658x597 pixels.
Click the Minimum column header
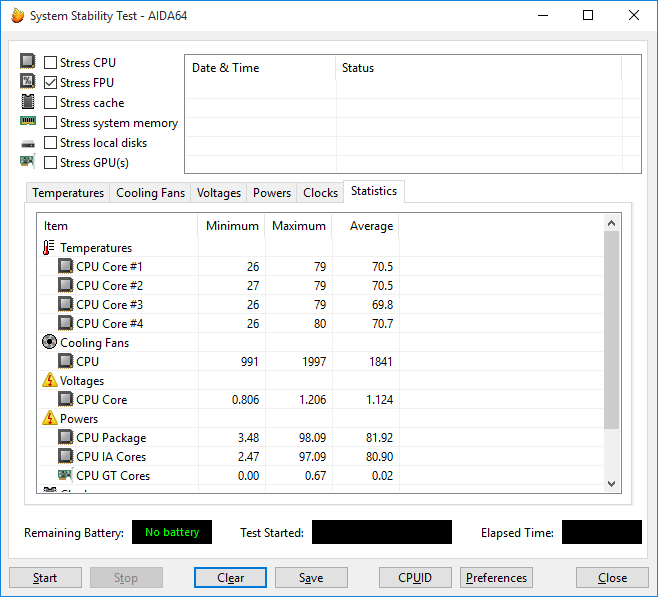point(231,226)
